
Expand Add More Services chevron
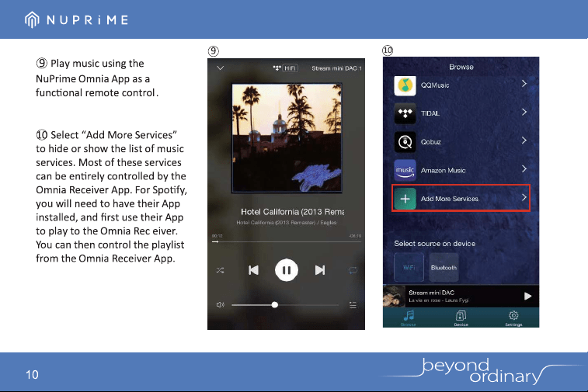point(524,197)
